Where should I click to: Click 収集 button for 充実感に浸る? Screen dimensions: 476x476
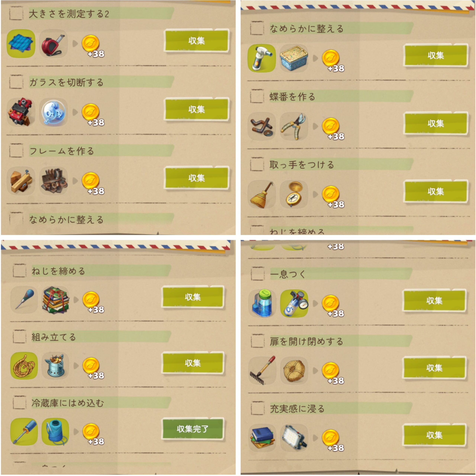click(434, 435)
